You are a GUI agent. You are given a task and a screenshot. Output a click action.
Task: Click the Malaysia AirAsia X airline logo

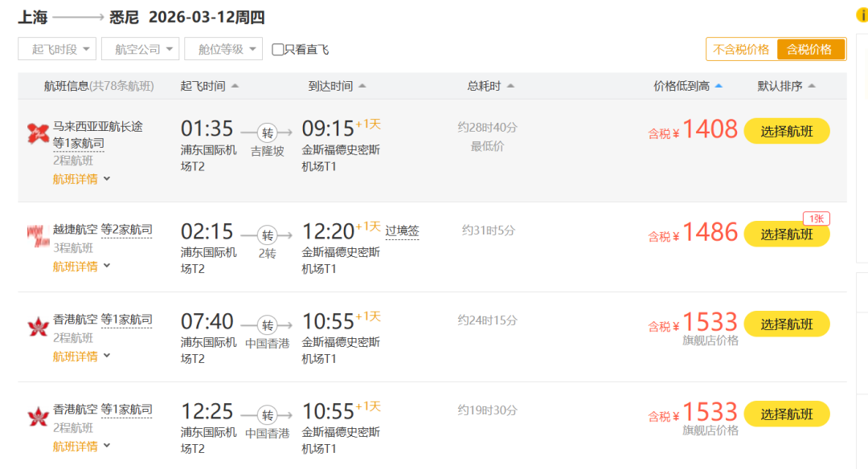(39, 133)
